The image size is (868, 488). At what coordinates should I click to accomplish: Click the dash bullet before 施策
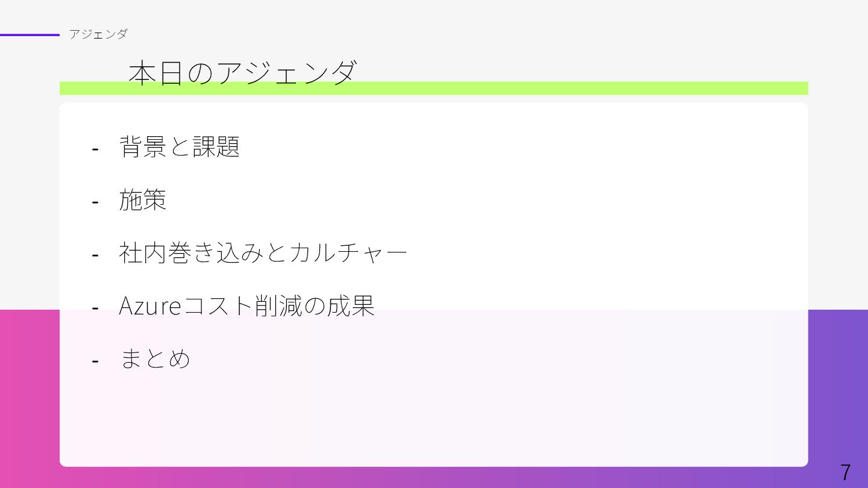coord(95,201)
